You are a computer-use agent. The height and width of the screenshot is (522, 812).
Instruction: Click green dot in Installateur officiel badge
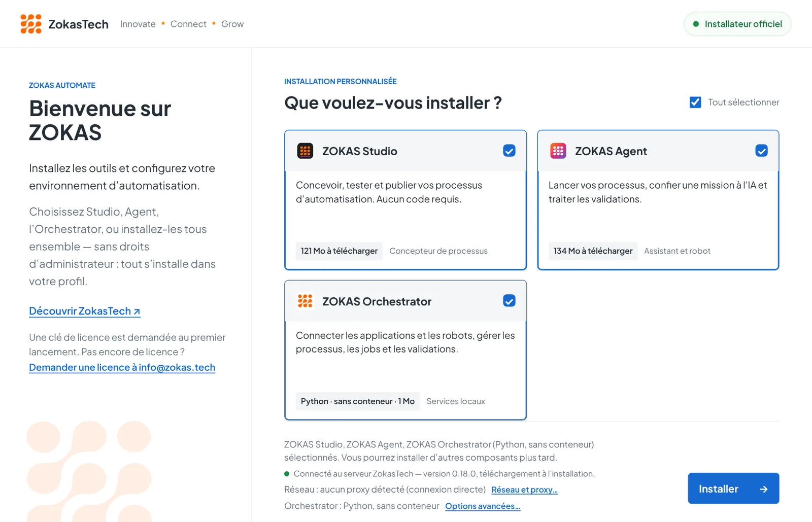pos(696,24)
